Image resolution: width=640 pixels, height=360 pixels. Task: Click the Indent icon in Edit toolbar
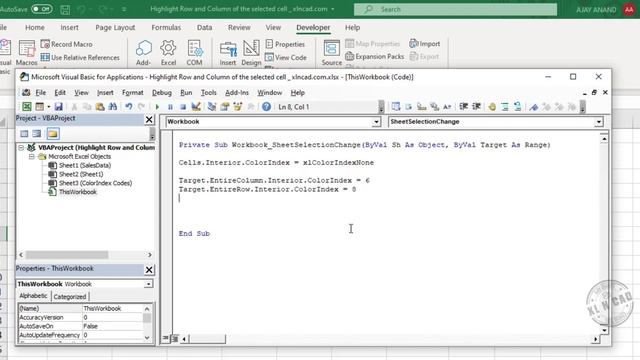coord(463,107)
